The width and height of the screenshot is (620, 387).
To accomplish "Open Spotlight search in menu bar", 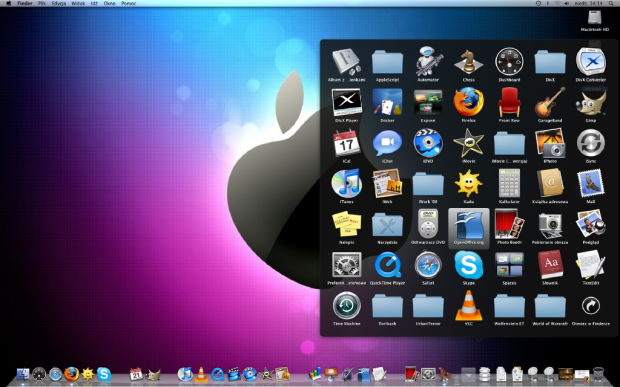I will point(611,3).
